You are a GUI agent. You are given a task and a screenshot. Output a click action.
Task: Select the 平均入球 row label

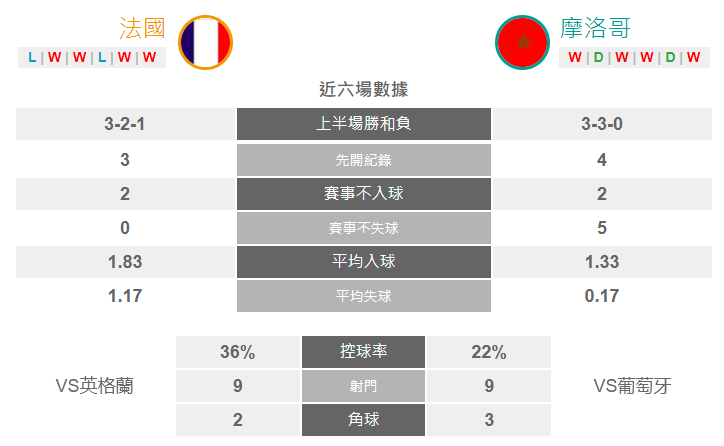coord(364,262)
